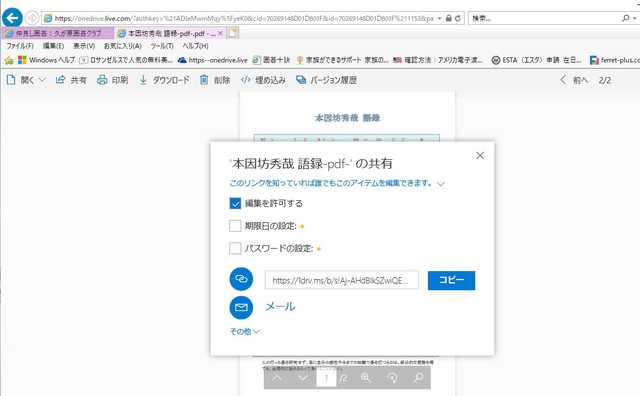
Task: Open the ferret-plus bookmark
Action: coord(614,60)
